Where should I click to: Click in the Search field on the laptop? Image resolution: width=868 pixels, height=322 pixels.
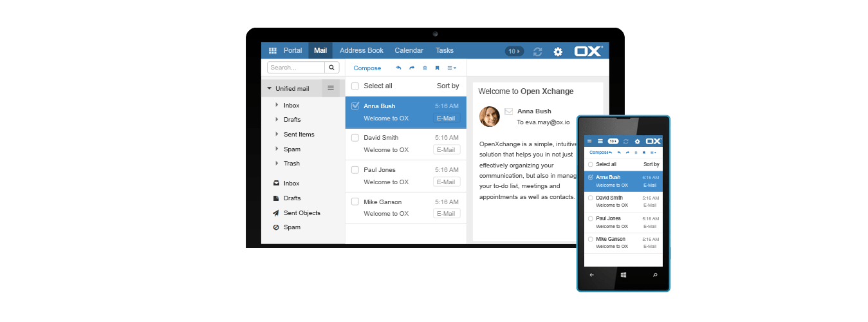click(296, 67)
